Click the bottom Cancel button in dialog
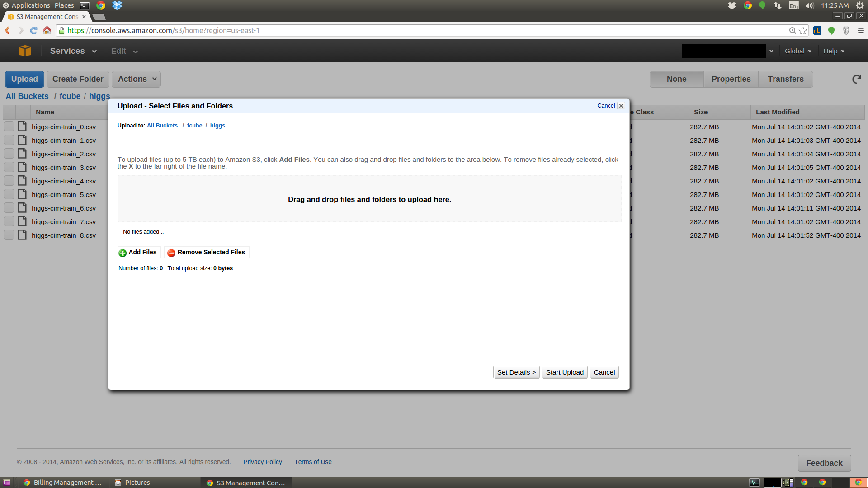This screenshot has width=868, height=488. (604, 372)
